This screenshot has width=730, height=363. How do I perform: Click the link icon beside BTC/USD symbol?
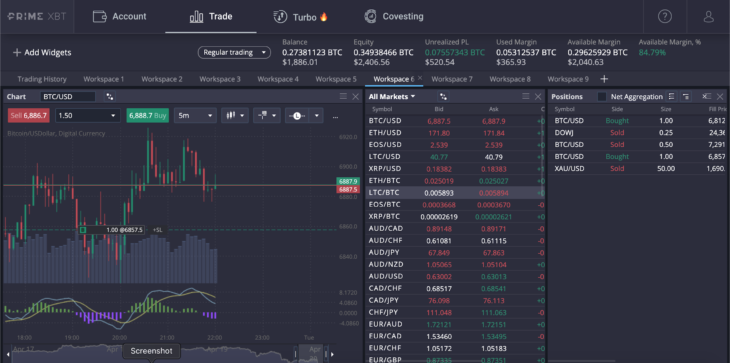[109, 97]
